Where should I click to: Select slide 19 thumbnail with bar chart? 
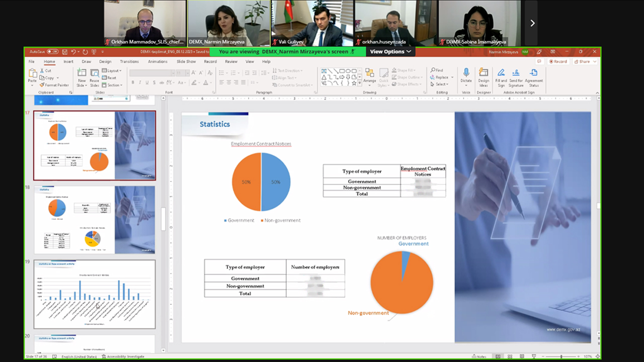95,294
